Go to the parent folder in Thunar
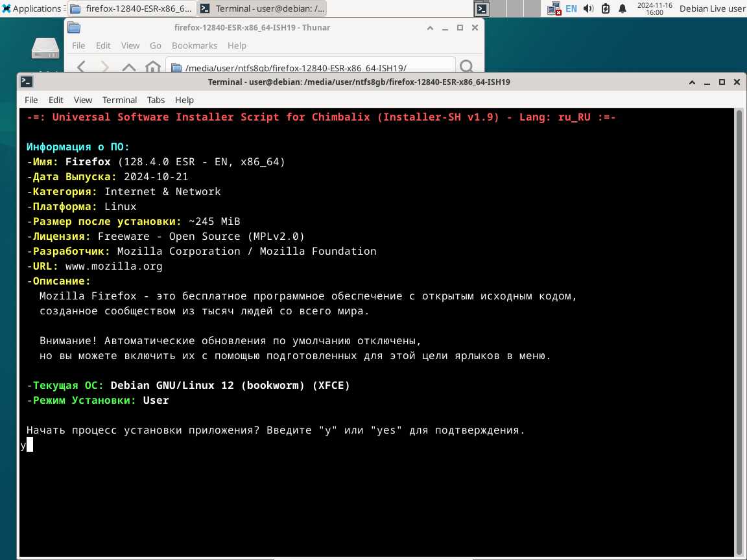Image resolution: width=747 pixels, height=560 pixels. coord(128,66)
